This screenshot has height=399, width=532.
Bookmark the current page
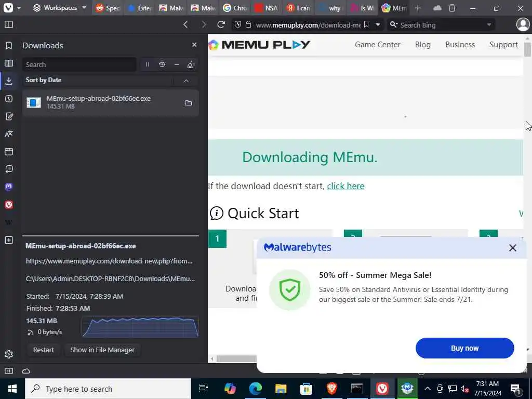click(366, 24)
